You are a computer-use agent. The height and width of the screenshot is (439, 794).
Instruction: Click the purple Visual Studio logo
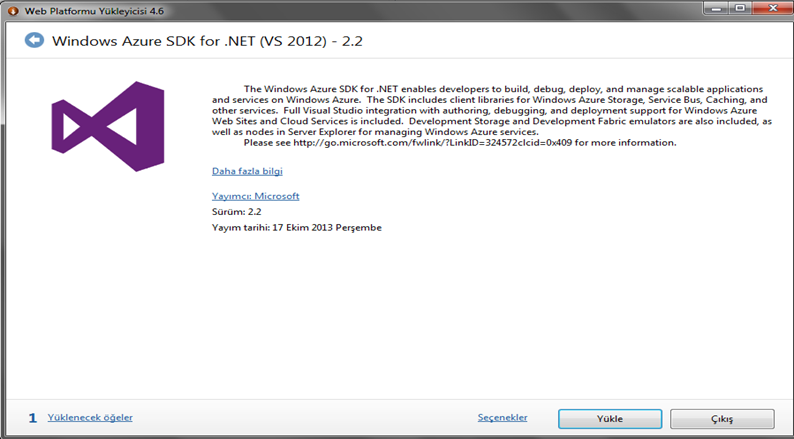point(108,126)
